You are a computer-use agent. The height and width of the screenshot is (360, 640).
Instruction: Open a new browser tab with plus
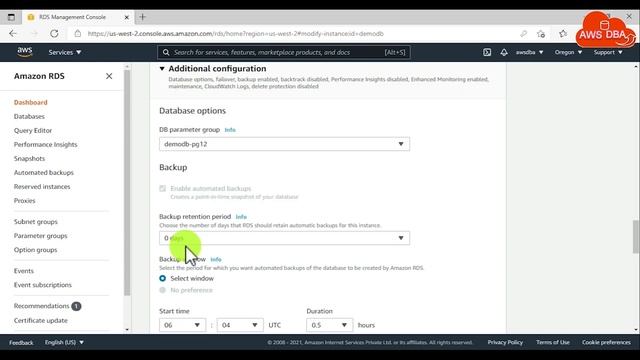pos(142,17)
